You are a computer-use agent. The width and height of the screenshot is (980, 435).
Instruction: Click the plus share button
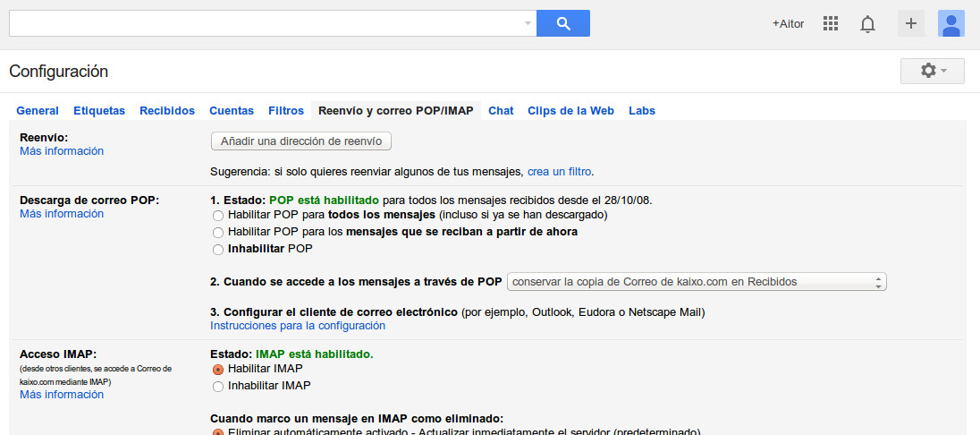(910, 23)
